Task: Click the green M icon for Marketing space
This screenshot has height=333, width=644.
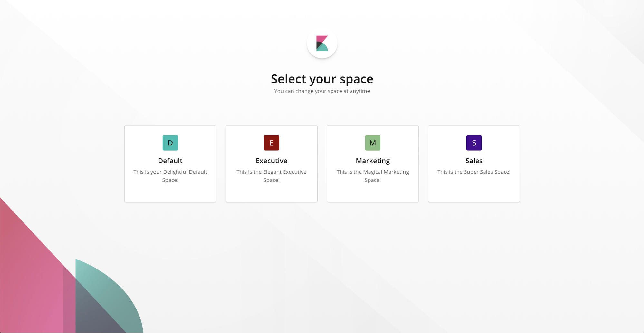Action: 372,142
